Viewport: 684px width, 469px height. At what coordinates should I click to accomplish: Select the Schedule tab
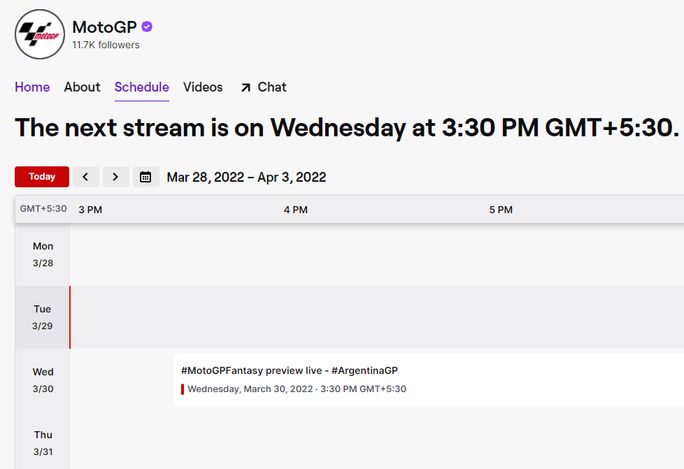[142, 87]
